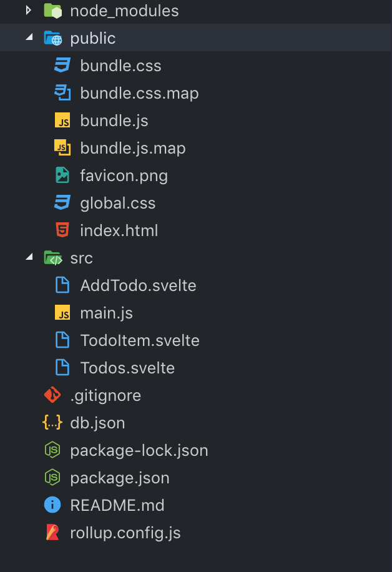Open the bundle.css.map file

click(x=139, y=93)
